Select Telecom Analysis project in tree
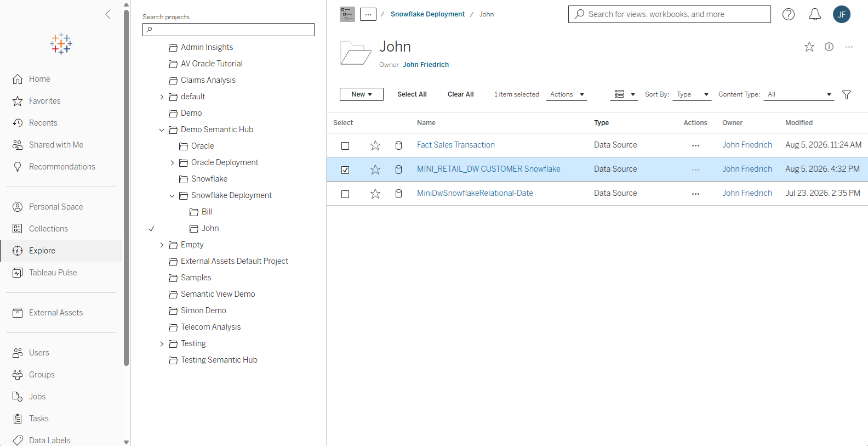Screen dimensions: 868x446 (x=211, y=327)
